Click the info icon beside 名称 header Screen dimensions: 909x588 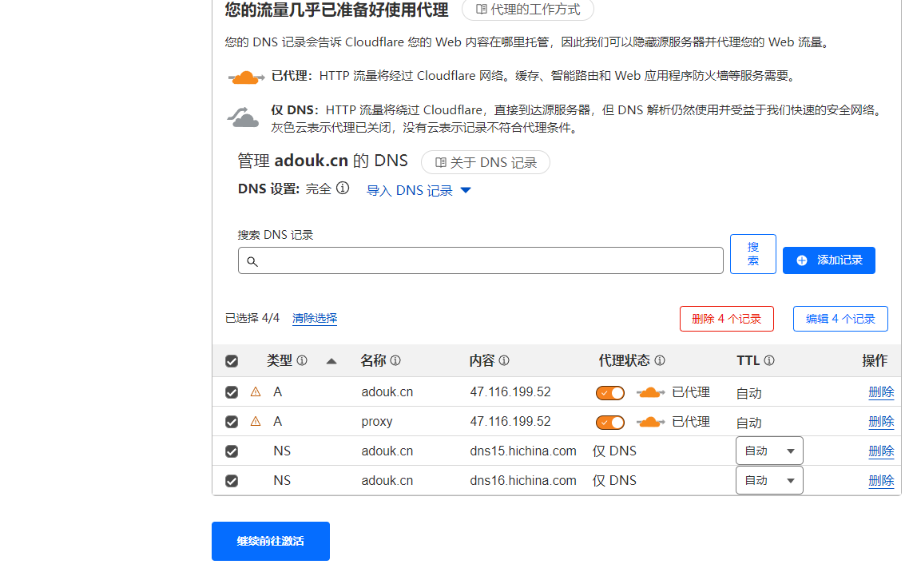click(395, 361)
